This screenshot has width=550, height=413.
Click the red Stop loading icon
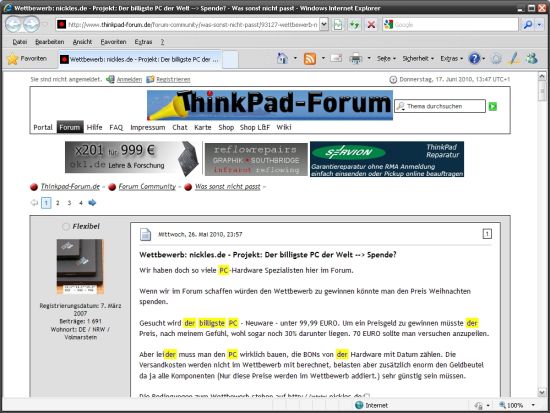coord(371,25)
